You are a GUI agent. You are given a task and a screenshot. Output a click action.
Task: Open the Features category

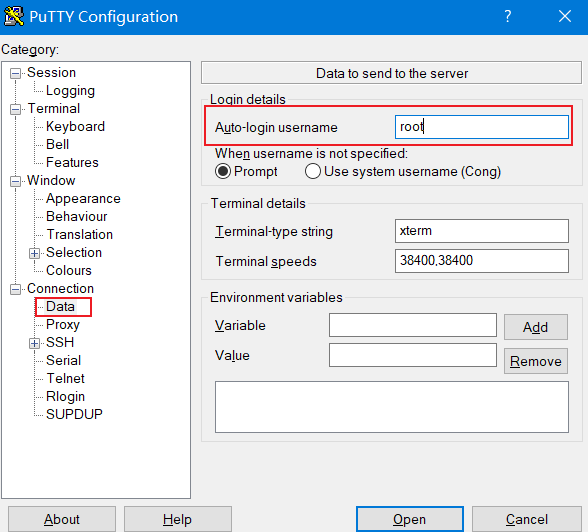(x=72, y=162)
